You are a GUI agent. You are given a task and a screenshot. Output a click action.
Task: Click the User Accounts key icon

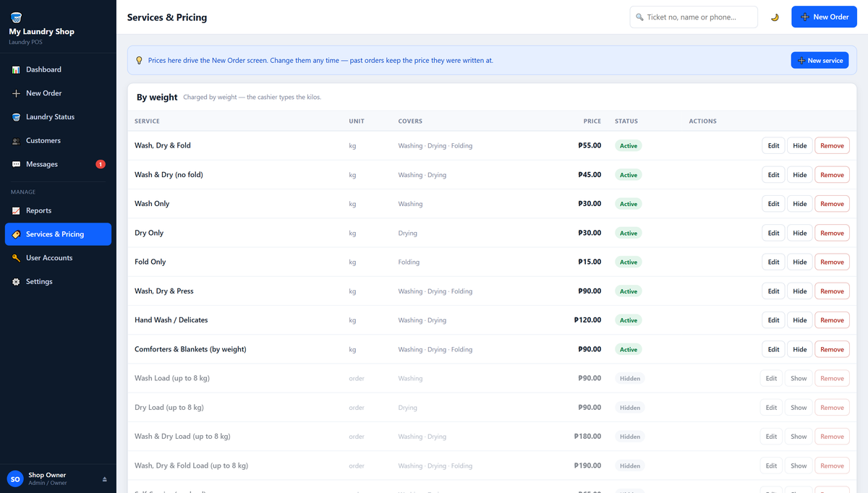pyautogui.click(x=16, y=258)
